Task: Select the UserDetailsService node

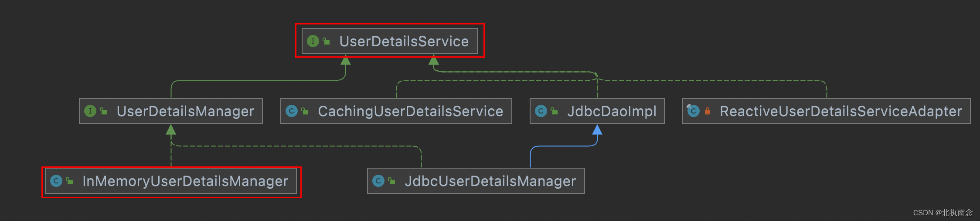Action: [x=390, y=41]
